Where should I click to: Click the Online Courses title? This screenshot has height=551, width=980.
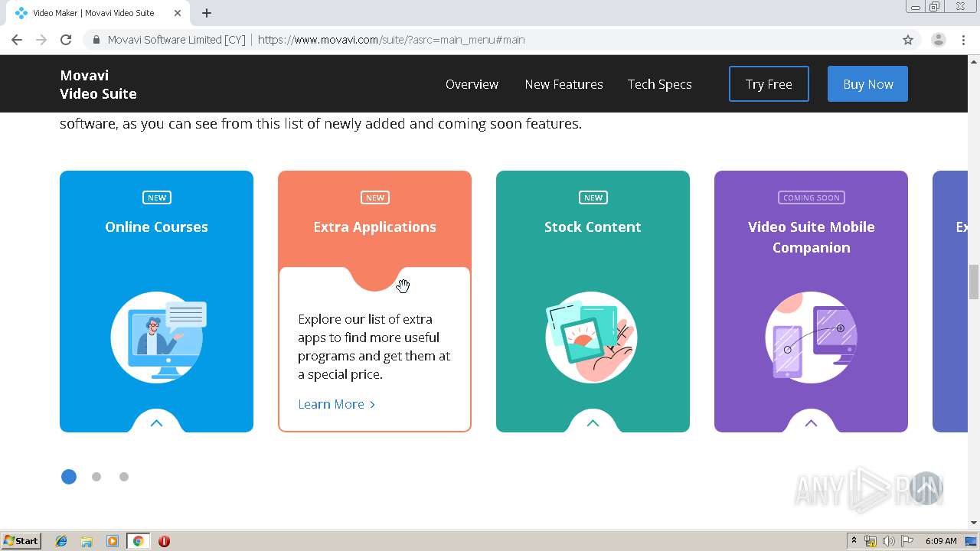pos(156,227)
